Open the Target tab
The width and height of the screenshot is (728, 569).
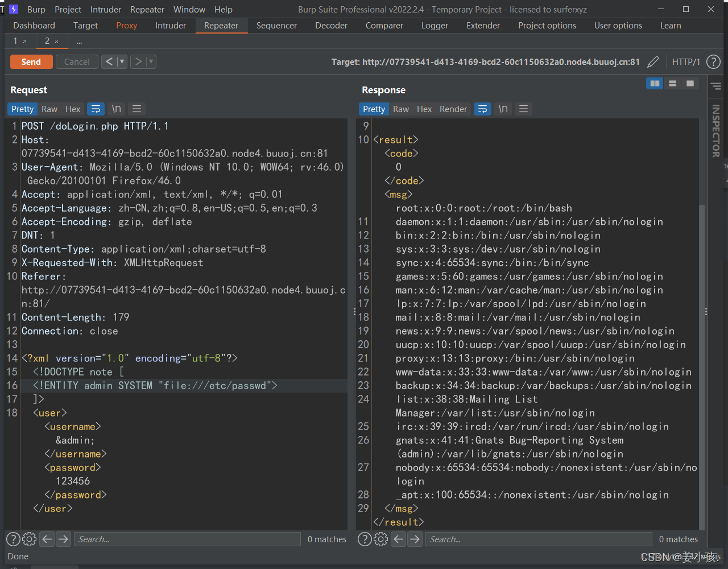[x=85, y=26]
